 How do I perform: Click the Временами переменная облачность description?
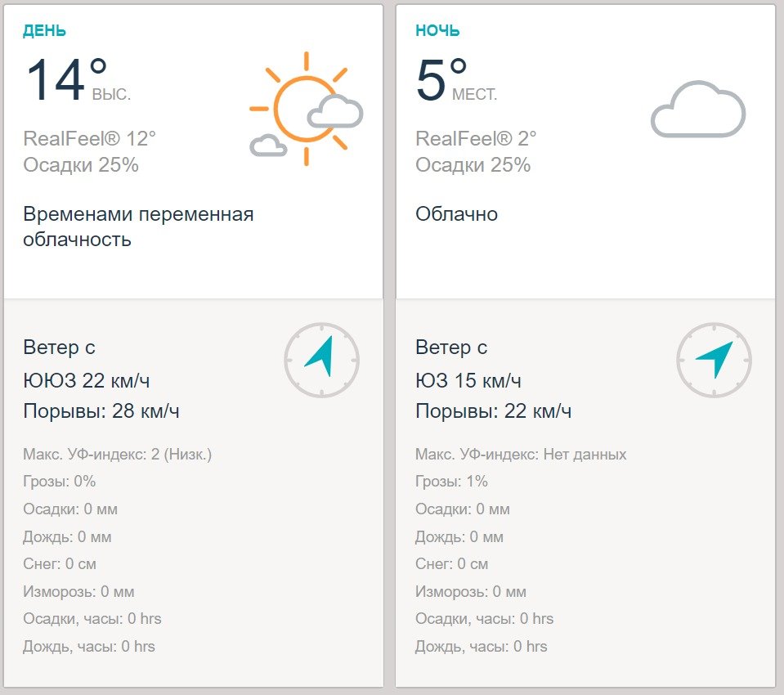137,226
